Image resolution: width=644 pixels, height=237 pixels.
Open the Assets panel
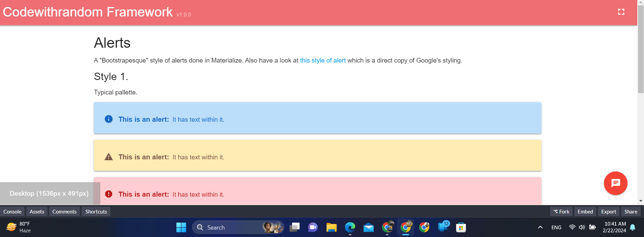(37, 211)
